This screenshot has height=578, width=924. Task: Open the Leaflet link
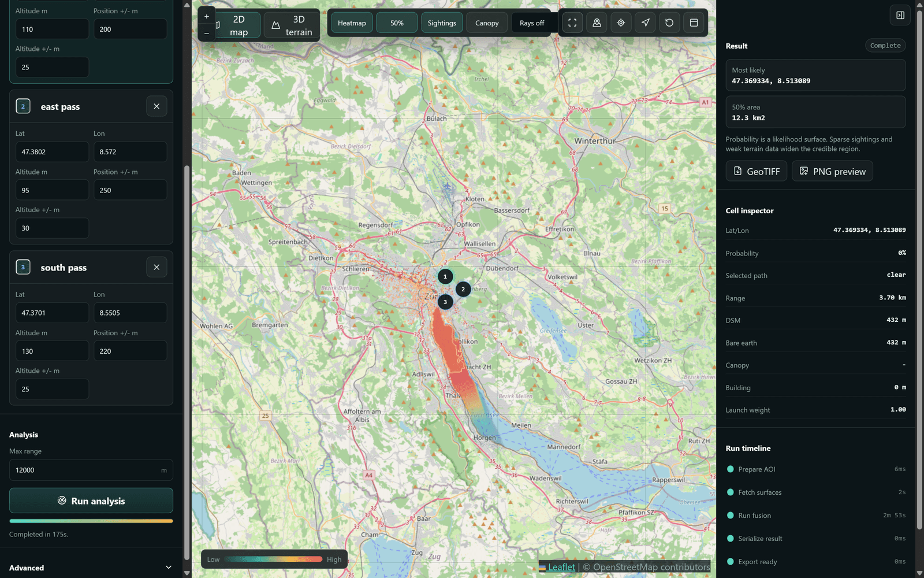[561, 567]
